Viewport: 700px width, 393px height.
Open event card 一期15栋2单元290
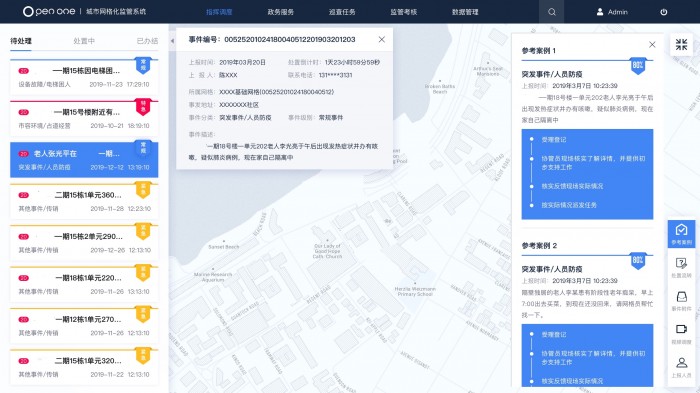tap(84, 242)
